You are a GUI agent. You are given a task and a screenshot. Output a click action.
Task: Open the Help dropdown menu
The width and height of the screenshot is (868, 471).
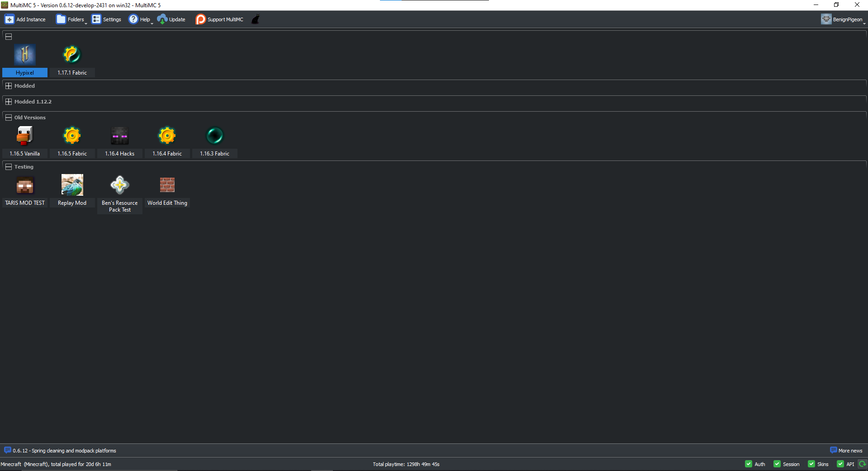pyautogui.click(x=141, y=19)
